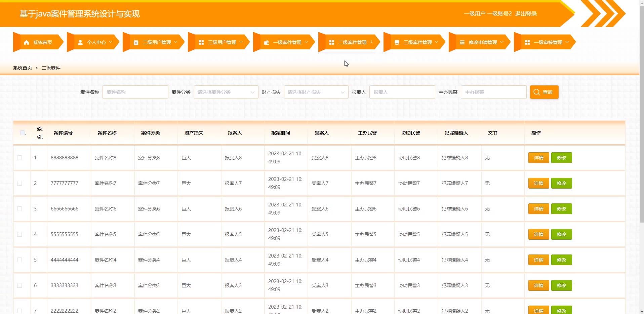Screen dimensions: 644x314
Task: Expand the 三级用户管理 menu chevron
Action: click(x=241, y=42)
